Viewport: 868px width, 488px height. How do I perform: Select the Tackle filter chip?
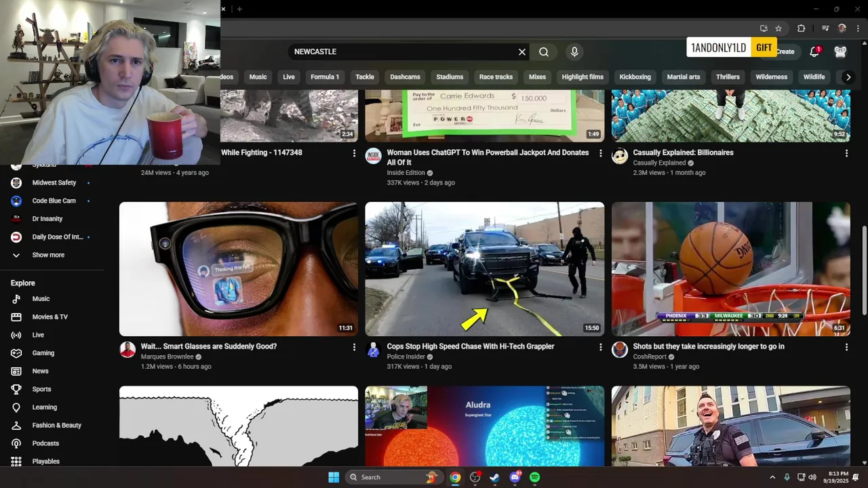tap(365, 77)
